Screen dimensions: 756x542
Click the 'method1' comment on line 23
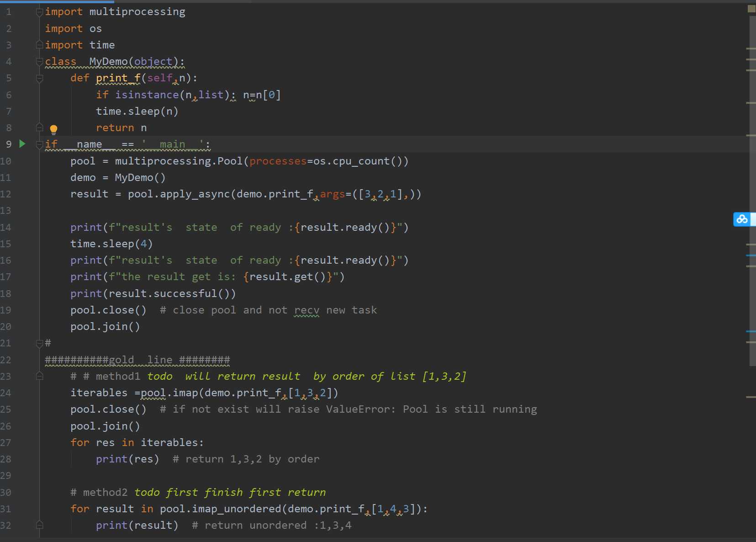pos(268,377)
